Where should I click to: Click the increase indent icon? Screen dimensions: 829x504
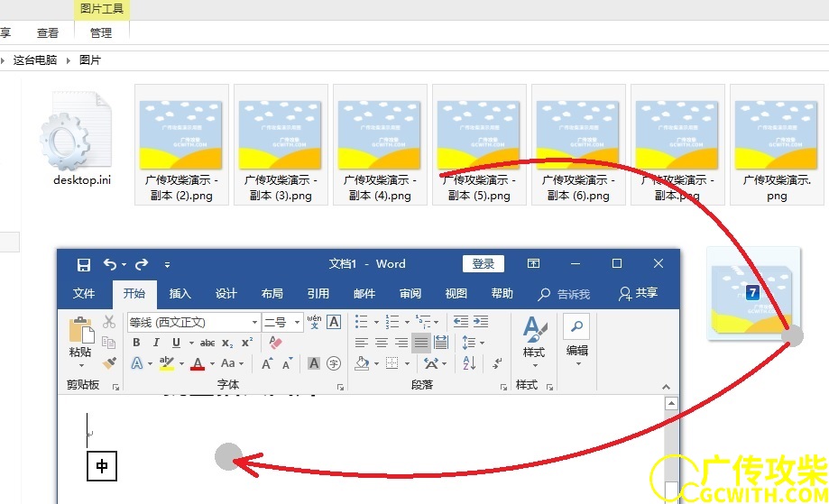[x=481, y=322]
